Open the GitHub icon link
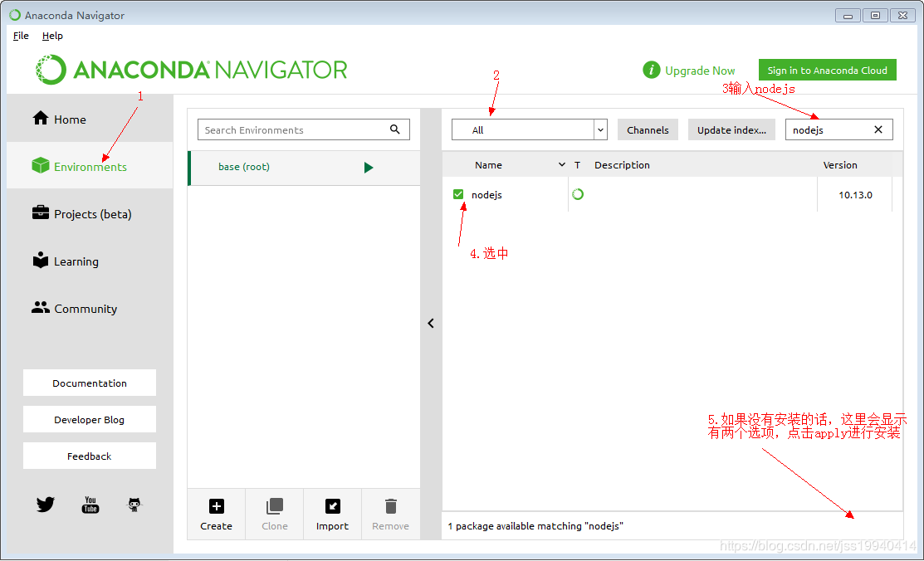This screenshot has height=561, width=924. tap(134, 505)
